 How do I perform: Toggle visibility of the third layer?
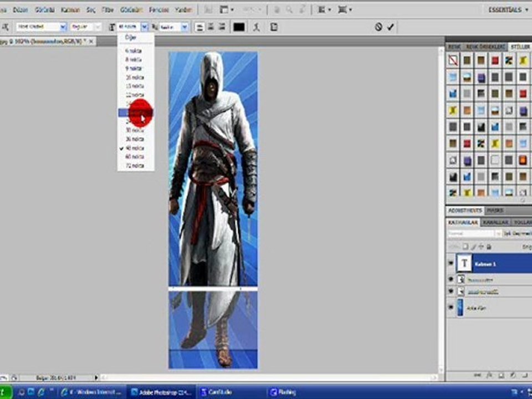pyautogui.click(x=451, y=291)
